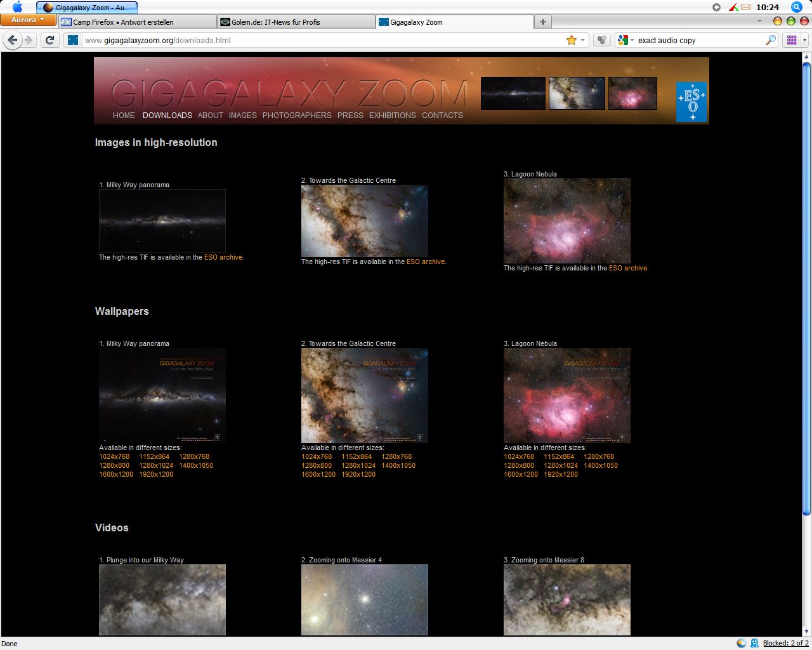The height and width of the screenshot is (650, 812).
Task: Click the weather globe icon in the status bar
Action: pyautogui.click(x=741, y=643)
